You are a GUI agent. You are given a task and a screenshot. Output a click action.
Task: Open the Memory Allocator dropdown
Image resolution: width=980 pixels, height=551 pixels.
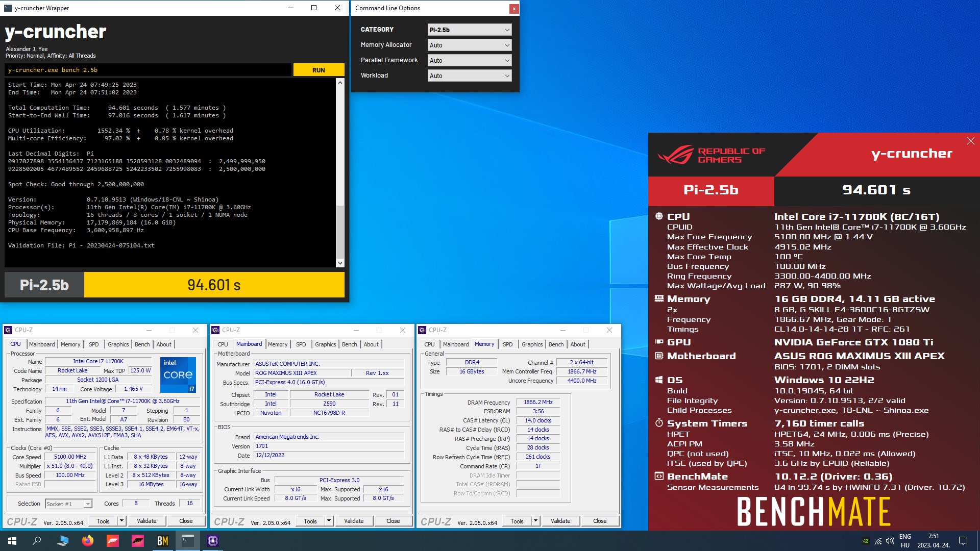[x=470, y=45]
